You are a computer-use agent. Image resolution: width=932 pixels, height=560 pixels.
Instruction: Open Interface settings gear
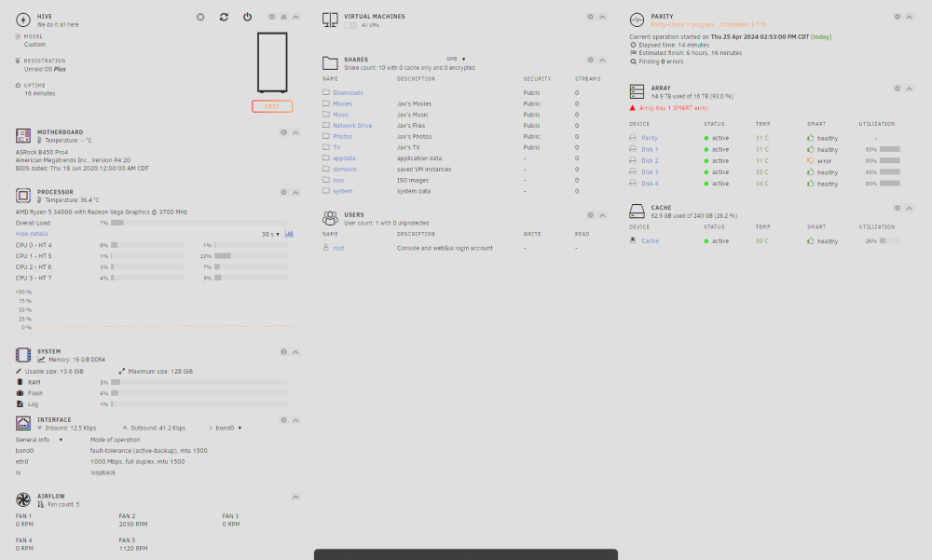click(283, 419)
